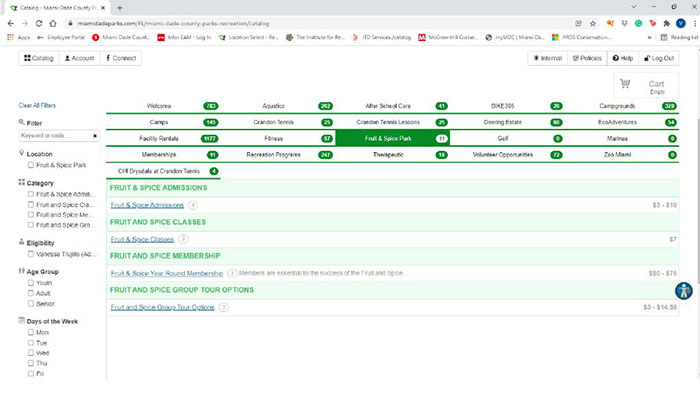Check the Fruit and Spice Cla.. category
This screenshot has width=700, height=399.
coord(31,204)
